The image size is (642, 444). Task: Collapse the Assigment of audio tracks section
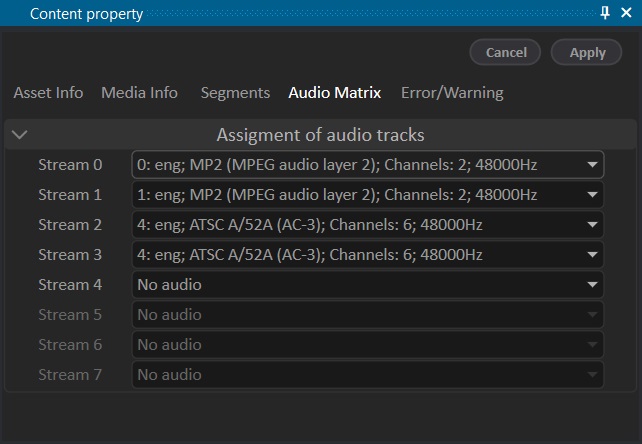click(x=20, y=134)
